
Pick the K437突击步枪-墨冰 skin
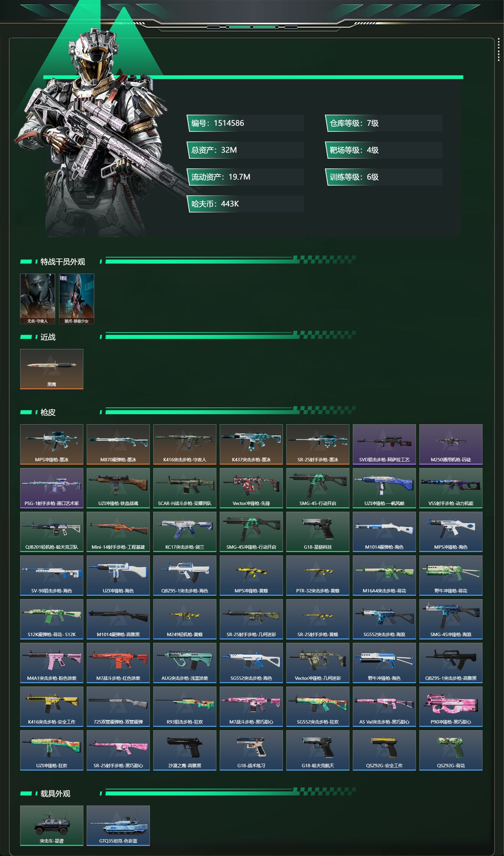tap(251, 444)
